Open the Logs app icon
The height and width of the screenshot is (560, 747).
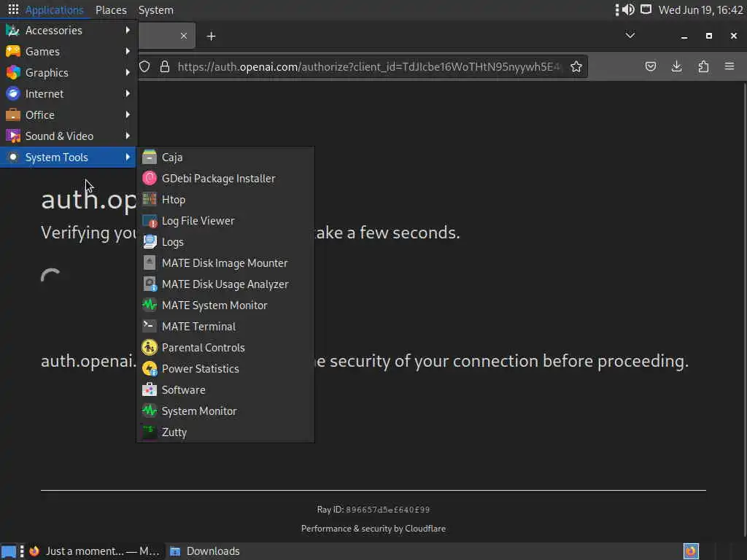[149, 241]
